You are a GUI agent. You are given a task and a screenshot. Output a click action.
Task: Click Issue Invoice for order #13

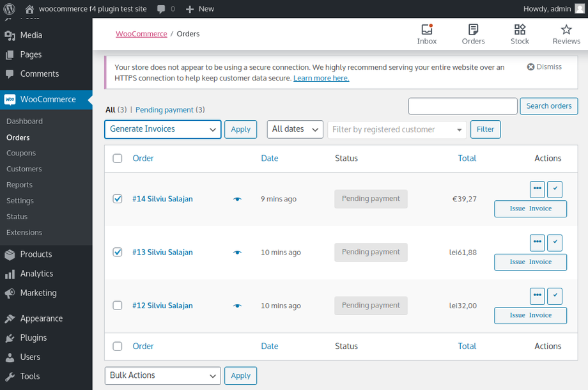[x=530, y=262]
